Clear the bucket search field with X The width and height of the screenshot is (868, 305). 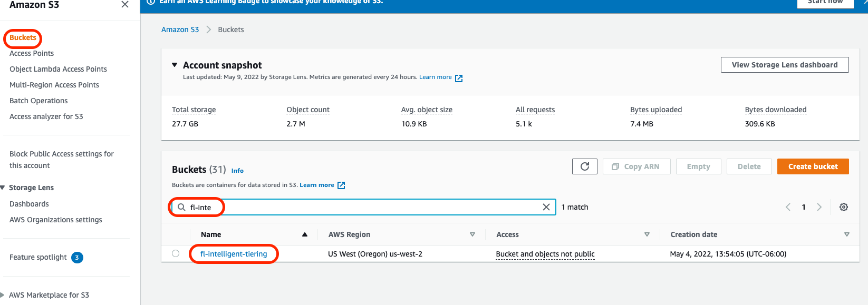546,207
